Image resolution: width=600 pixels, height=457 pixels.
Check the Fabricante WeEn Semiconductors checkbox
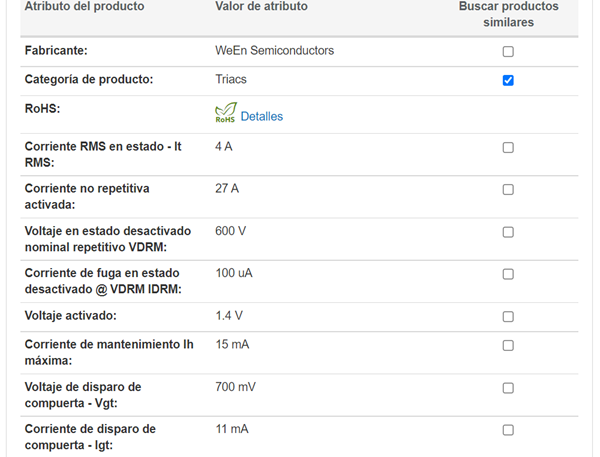pos(508,51)
